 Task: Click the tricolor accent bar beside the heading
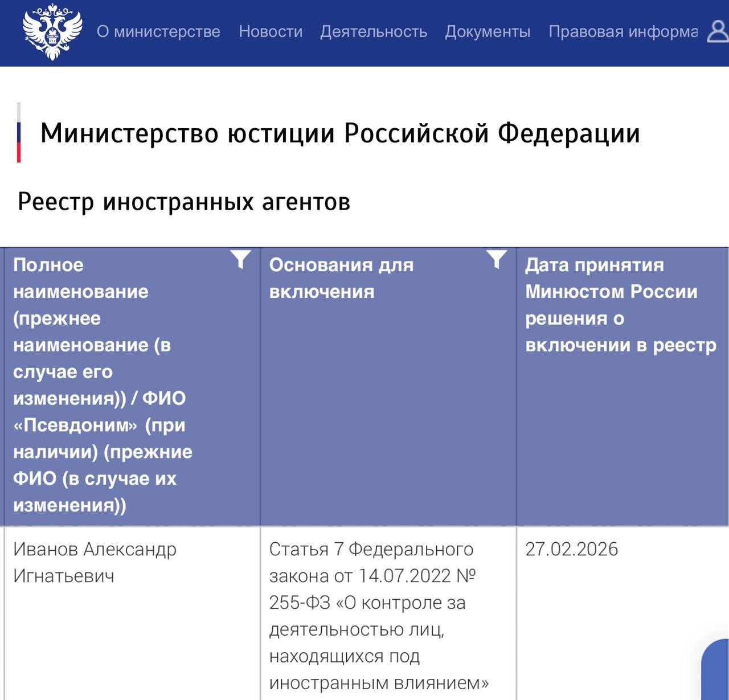[x=19, y=133]
